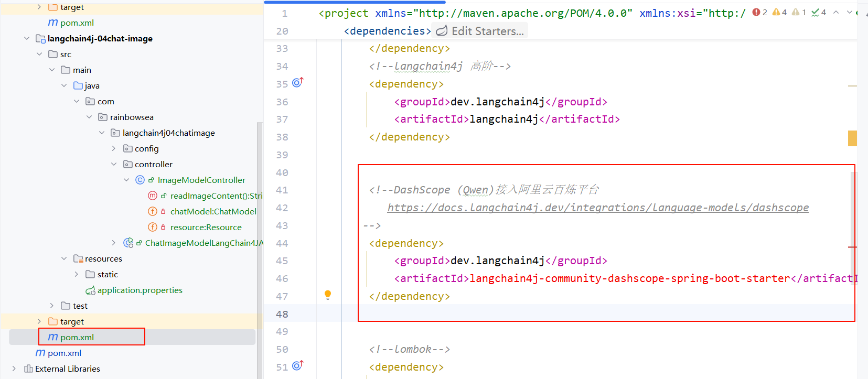Click the yellow warning stripe marker on scrollbar
Viewport: 868px width, 379px height.
pos(852,138)
